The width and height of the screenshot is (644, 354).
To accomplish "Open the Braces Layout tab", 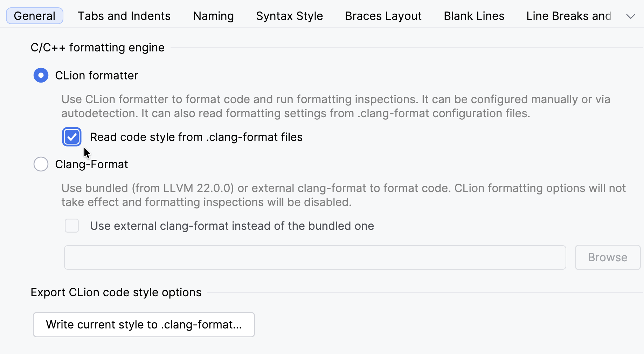I will click(x=383, y=16).
